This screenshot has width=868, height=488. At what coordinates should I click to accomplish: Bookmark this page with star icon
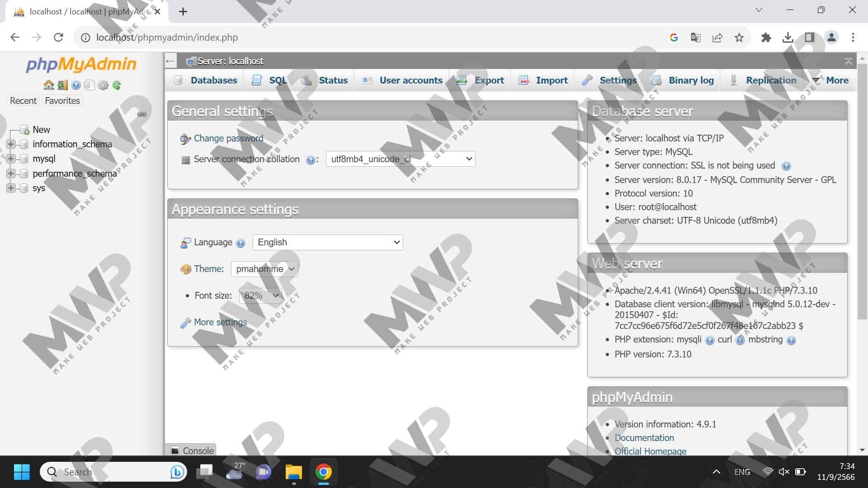[x=739, y=38]
